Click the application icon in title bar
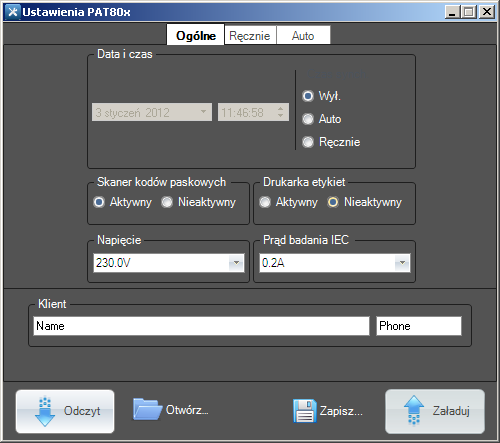Viewport: 500px width, 443px height. (12, 12)
